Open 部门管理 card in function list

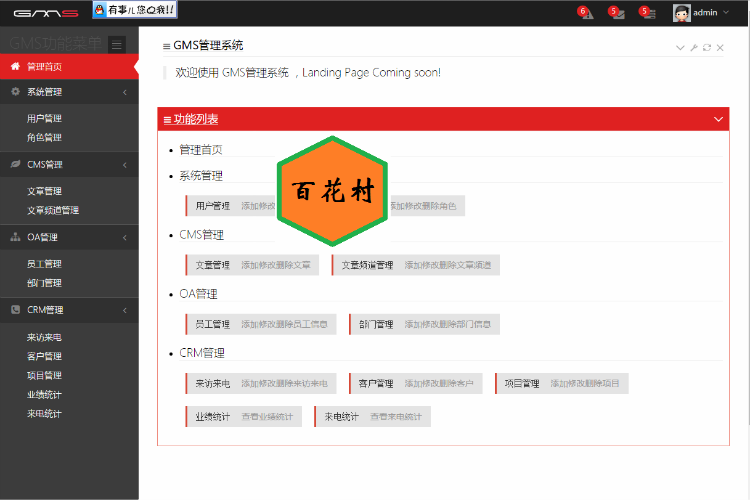point(424,324)
